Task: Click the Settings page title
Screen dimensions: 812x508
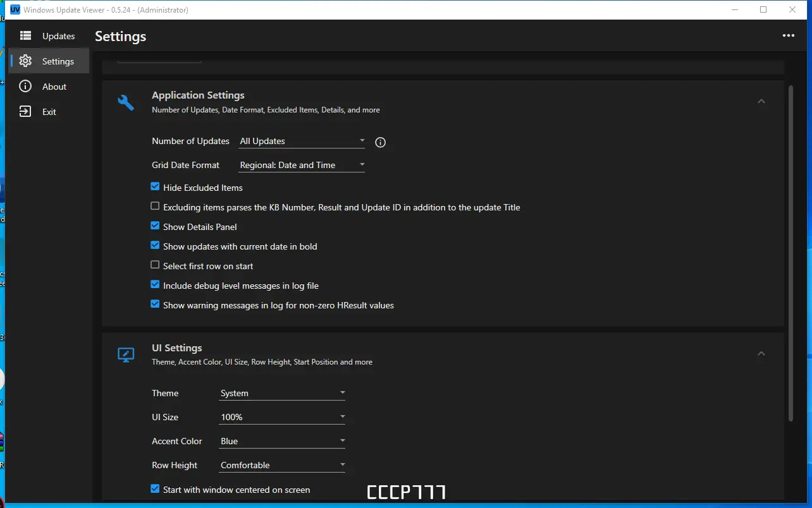Action: click(121, 37)
